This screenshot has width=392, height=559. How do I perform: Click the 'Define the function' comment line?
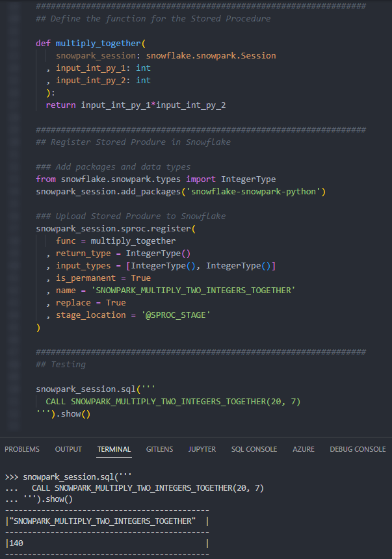[x=153, y=19]
